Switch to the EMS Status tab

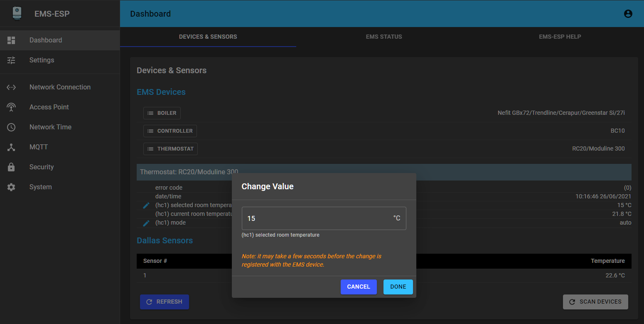pos(384,37)
